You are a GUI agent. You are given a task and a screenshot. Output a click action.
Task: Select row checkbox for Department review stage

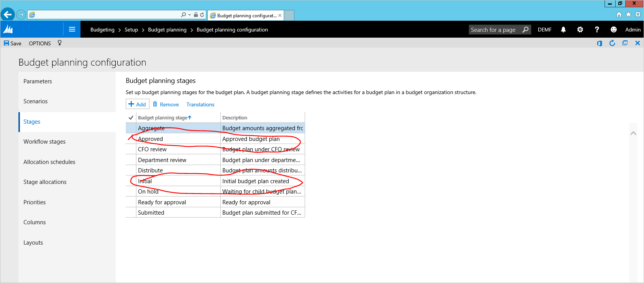[x=131, y=160]
